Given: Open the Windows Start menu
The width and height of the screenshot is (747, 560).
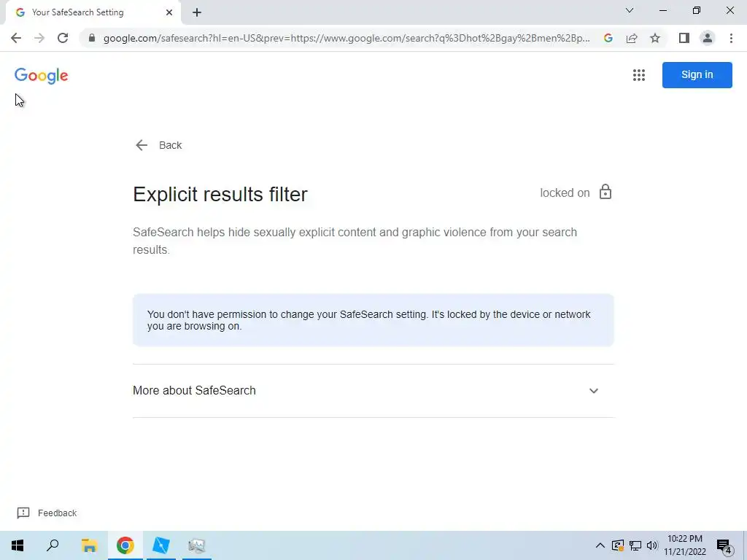Looking at the screenshot, I should click(18, 545).
